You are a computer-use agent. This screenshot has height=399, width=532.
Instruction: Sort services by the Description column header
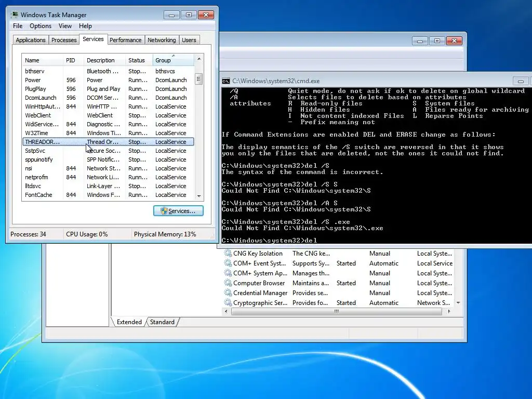point(104,60)
